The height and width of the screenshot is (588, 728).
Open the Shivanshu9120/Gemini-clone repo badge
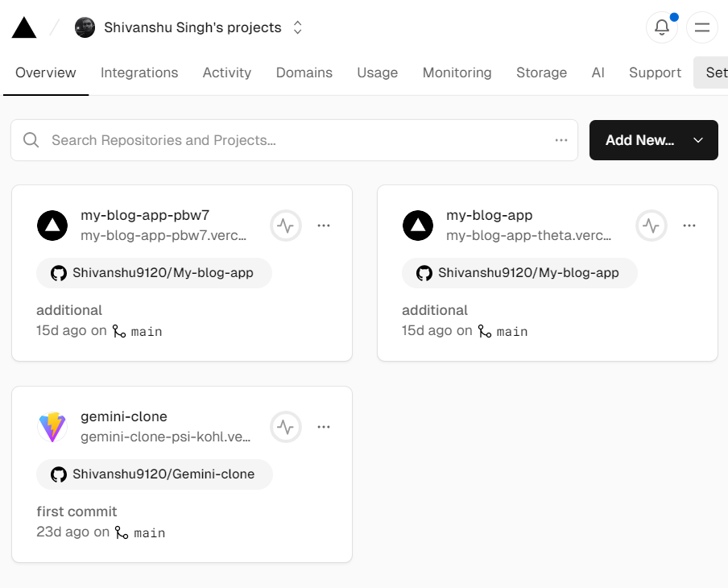click(155, 474)
